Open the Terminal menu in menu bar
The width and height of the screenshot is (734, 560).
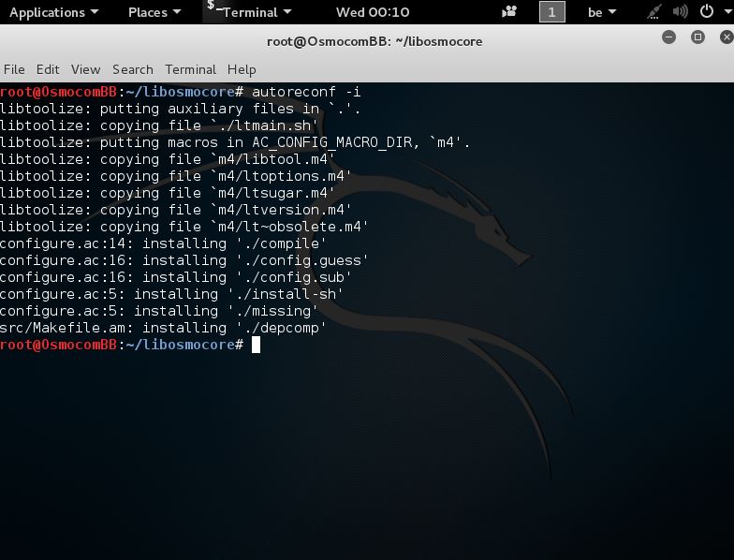191,69
